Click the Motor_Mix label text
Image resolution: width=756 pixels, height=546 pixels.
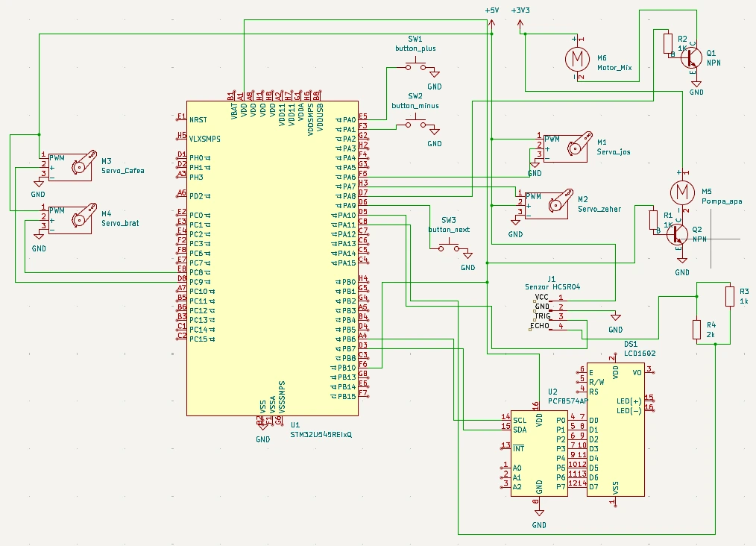pos(614,68)
